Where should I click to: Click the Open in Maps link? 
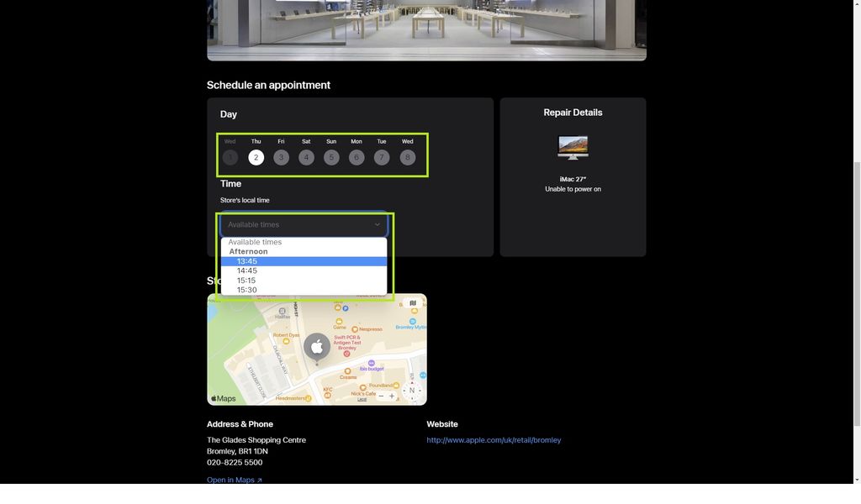click(235, 480)
